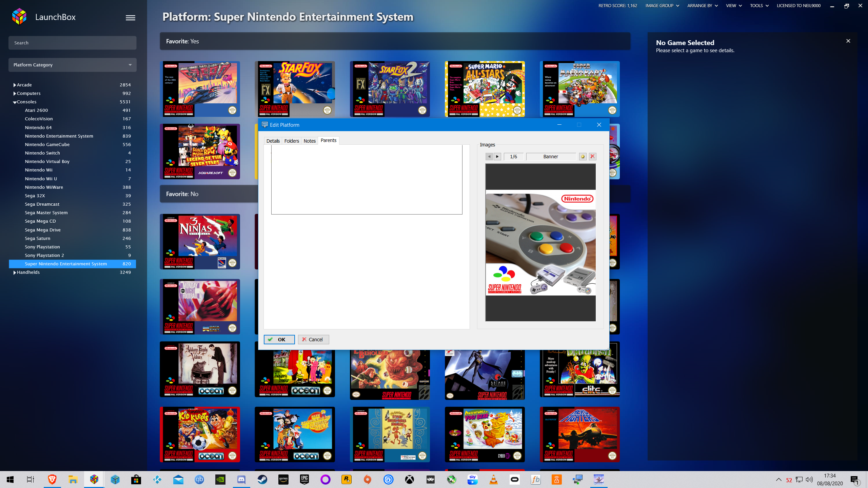Select Nintendo GameCube platform
Image resolution: width=868 pixels, height=488 pixels.
[72, 144]
